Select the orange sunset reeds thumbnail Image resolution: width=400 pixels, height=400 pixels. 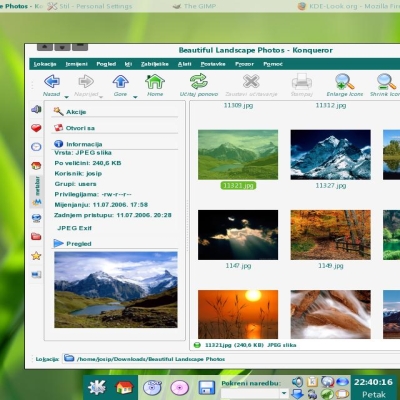pos(238,314)
